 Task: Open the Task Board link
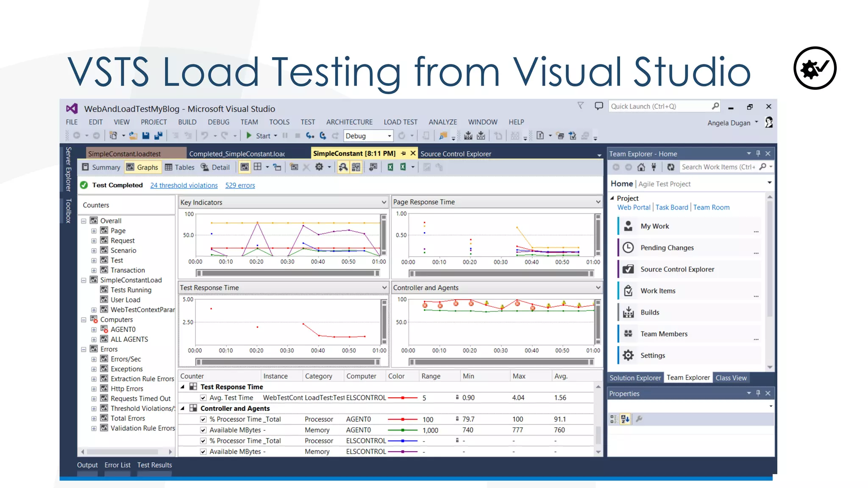click(672, 208)
